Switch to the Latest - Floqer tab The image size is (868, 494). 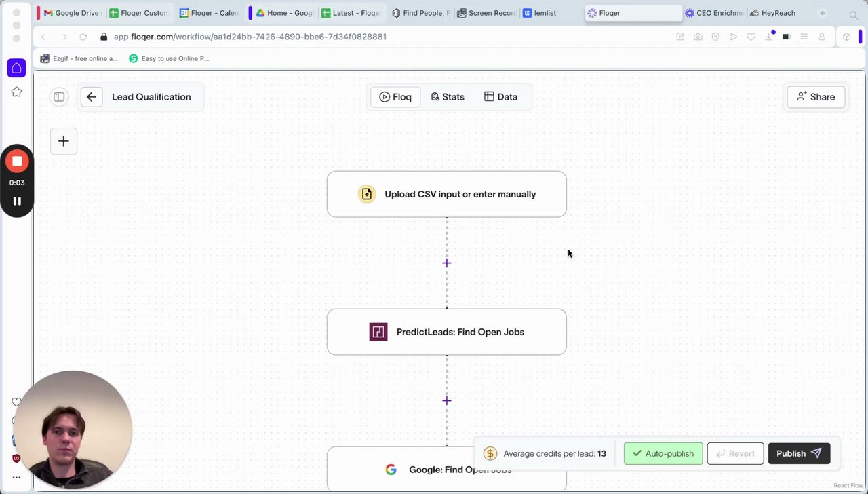pyautogui.click(x=352, y=13)
